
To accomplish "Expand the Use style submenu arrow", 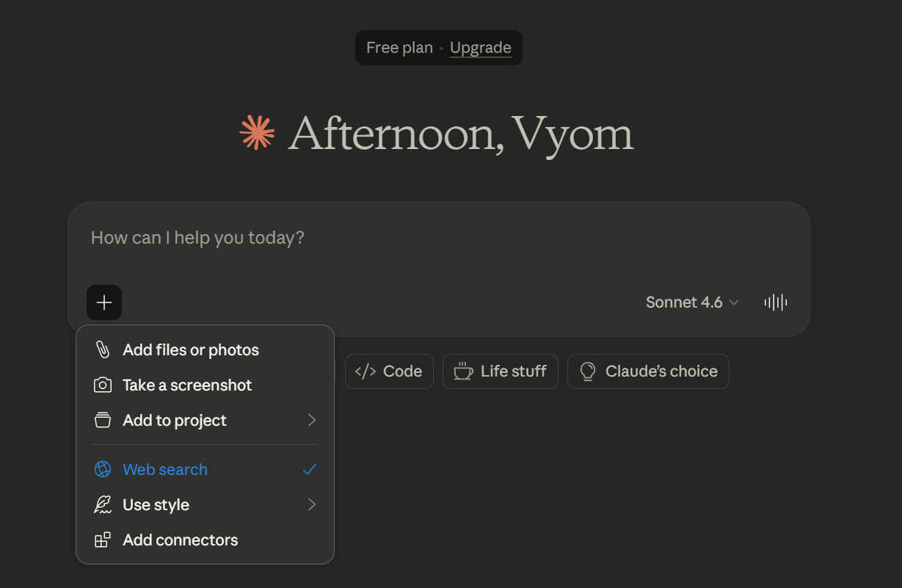I will [x=312, y=505].
